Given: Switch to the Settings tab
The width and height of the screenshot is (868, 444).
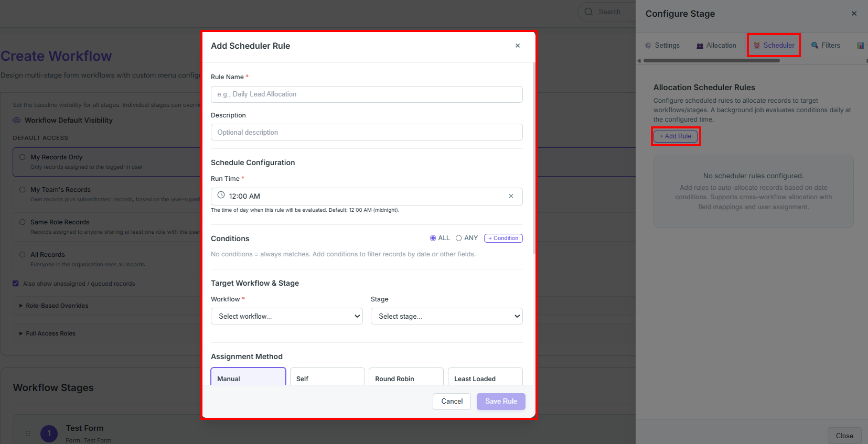Looking at the screenshot, I should point(662,46).
